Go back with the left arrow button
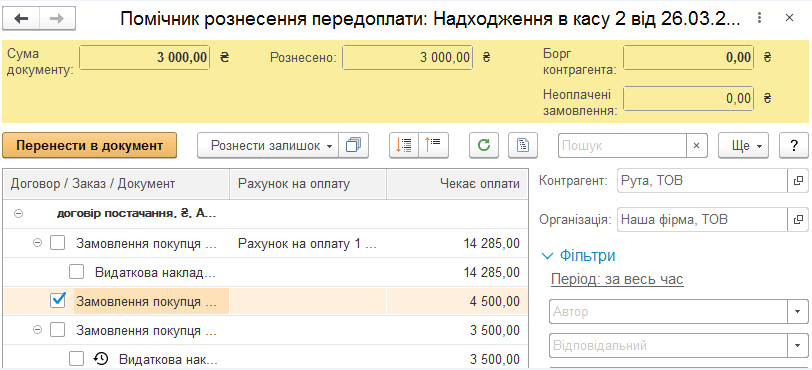This screenshot has height=370, width=812. (x=21, y=19)
